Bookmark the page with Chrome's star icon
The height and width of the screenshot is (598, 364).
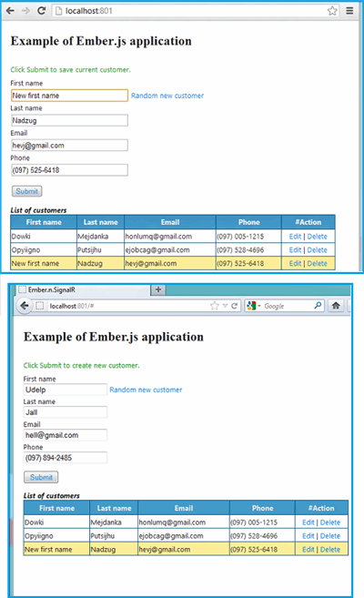pyautogui.click(x=332, y=11)
